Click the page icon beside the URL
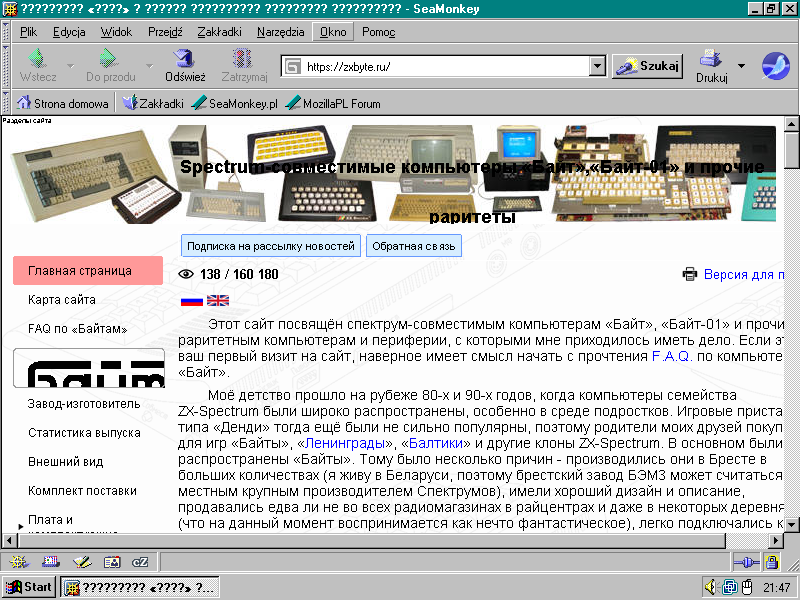The height and width of the screenshot is (600, 800). [292, 66]
